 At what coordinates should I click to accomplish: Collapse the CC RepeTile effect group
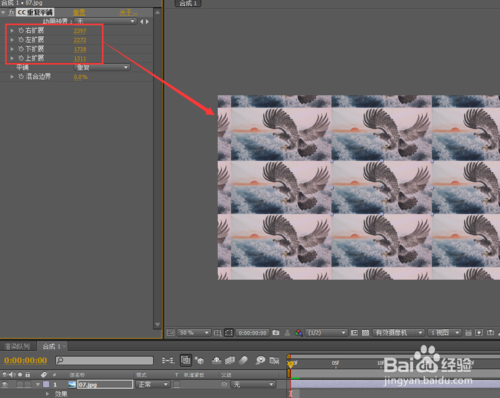(x=3, y=13)
